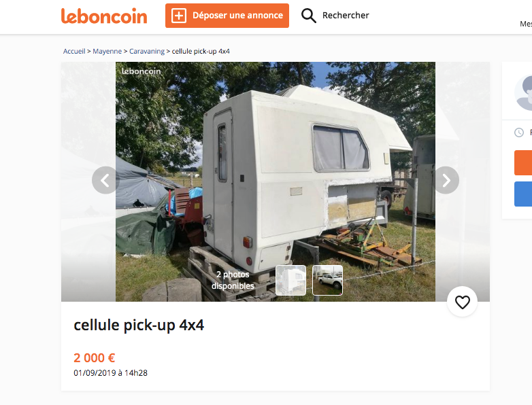Click the clock icon in seller panel

pyautogui.click(x=519, y=133)
